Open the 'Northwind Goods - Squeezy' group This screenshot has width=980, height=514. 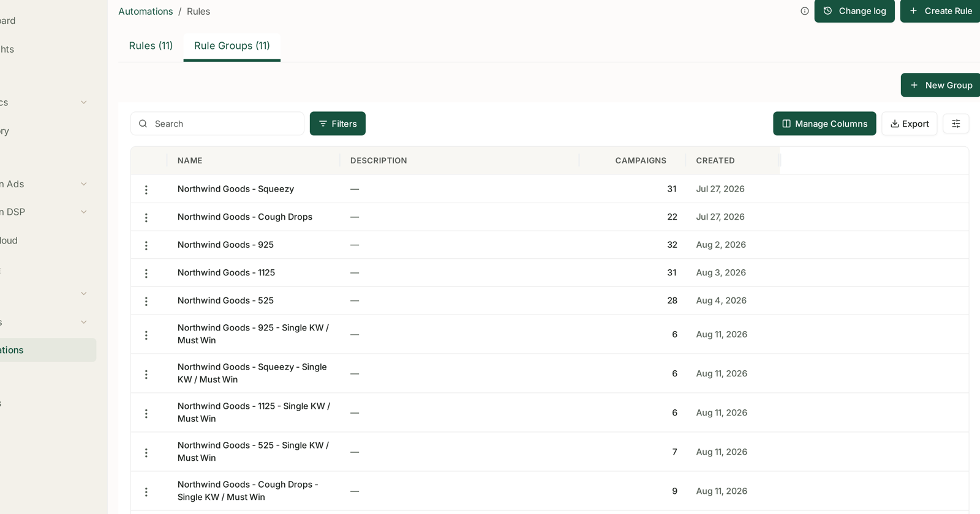pos(236,189)
